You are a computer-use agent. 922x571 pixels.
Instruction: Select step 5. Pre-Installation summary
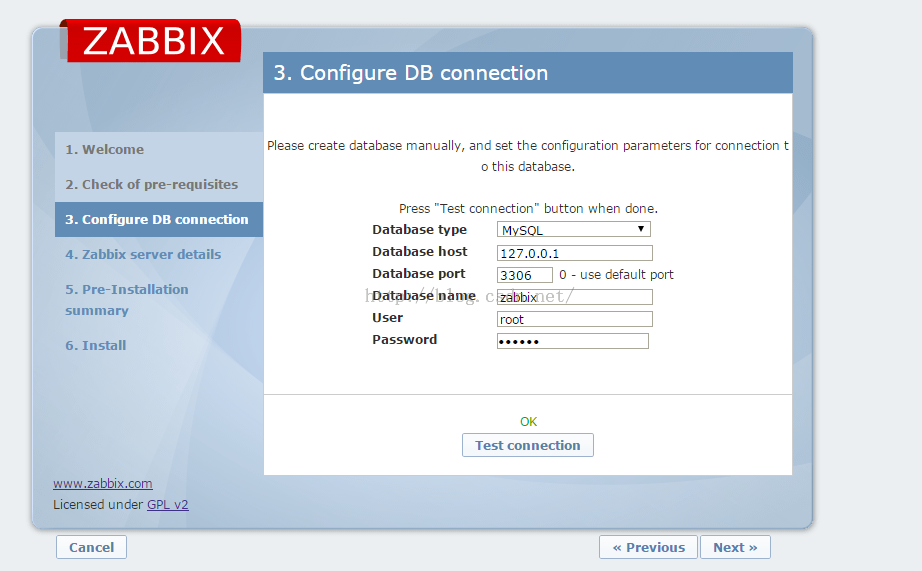(126, 300)
